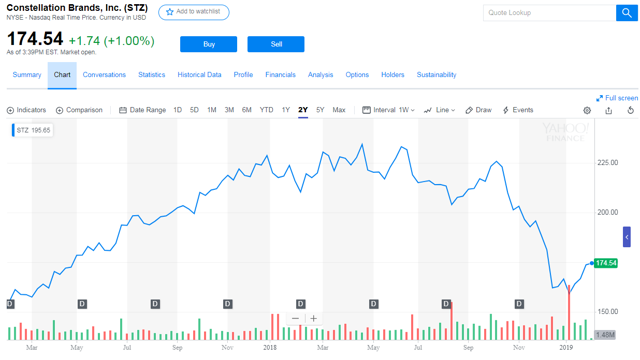Click the blue search magnifier icon
The image size is (640, 360).
coord(627,13)
